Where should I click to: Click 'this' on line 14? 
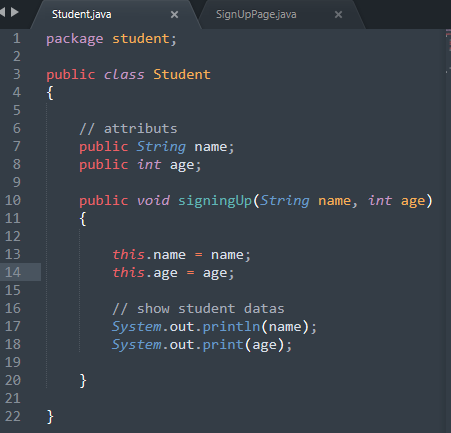tap(128, 273)
